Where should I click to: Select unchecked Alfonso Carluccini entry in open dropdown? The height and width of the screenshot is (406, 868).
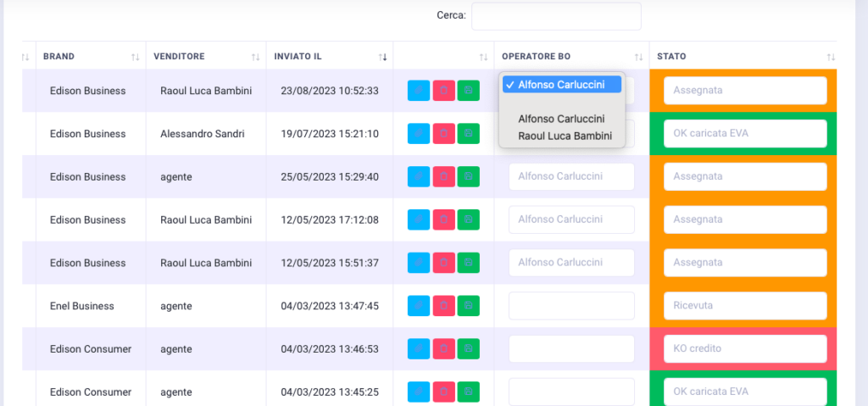click(x=562, y=119)
